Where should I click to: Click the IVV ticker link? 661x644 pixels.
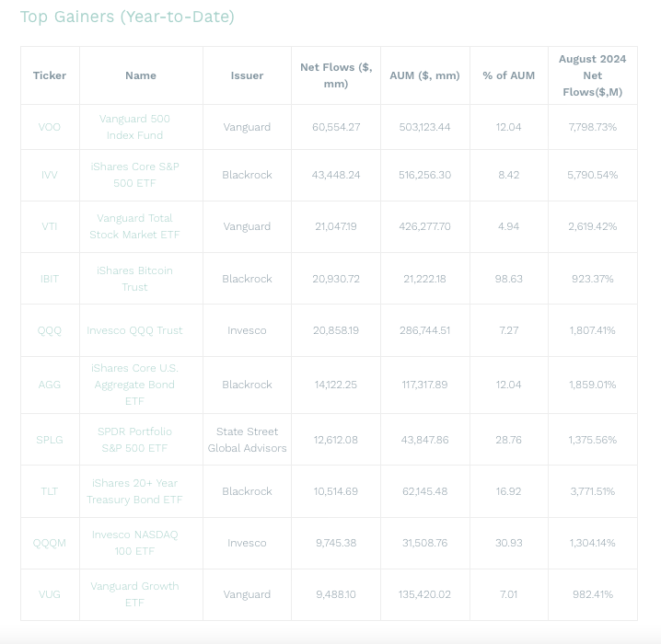click(x=50, y=175)
